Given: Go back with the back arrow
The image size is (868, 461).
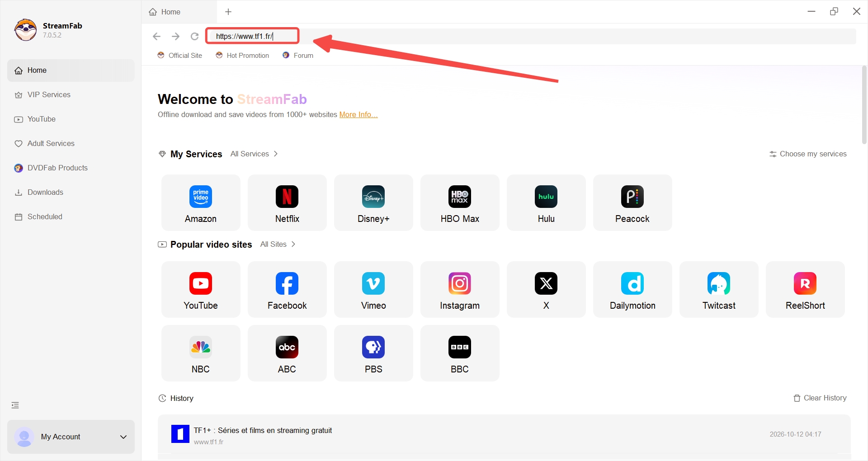Looking at the screenshot, I should [156, 36].
